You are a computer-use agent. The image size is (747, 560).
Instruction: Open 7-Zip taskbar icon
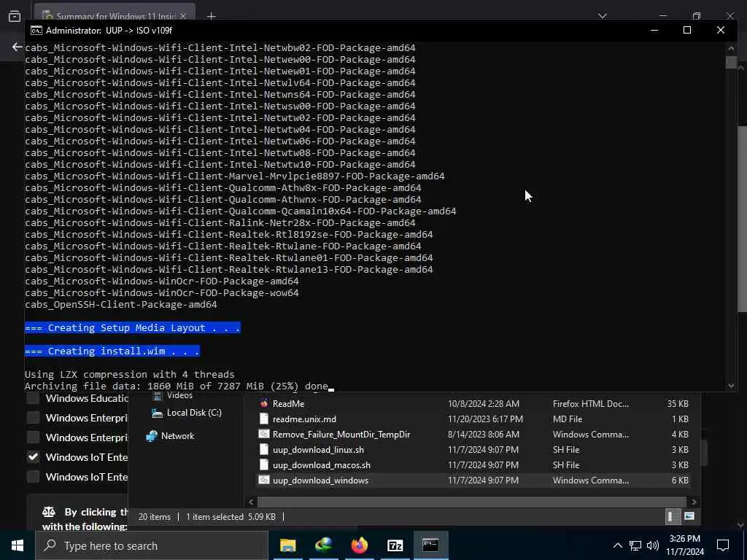pos(395,545)
